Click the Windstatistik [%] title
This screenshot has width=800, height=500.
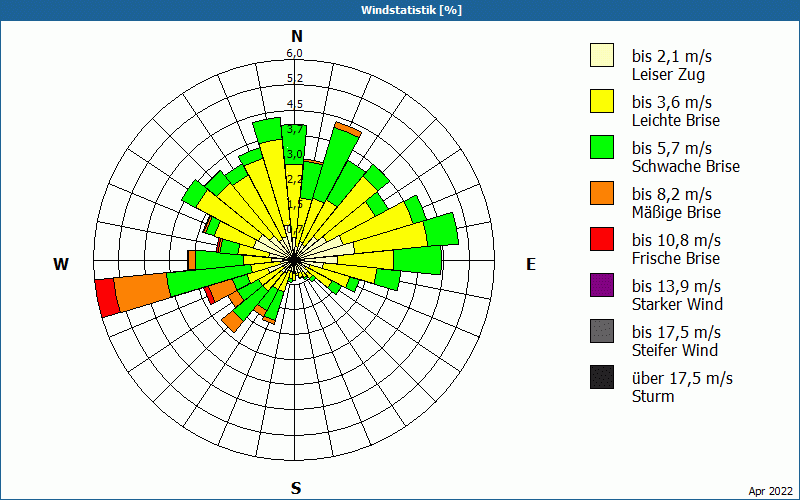pos(411,10)
